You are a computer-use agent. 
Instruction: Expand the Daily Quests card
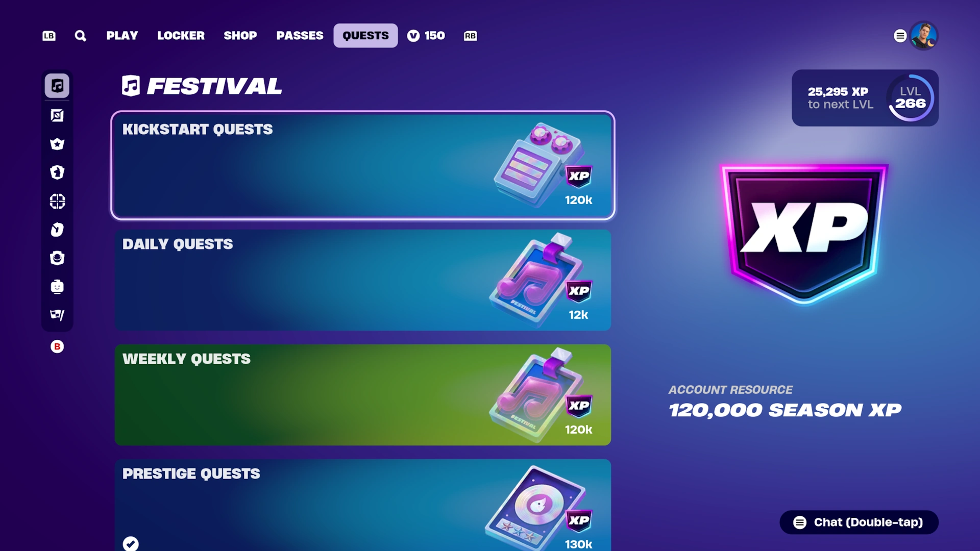[x=363, y=280]
